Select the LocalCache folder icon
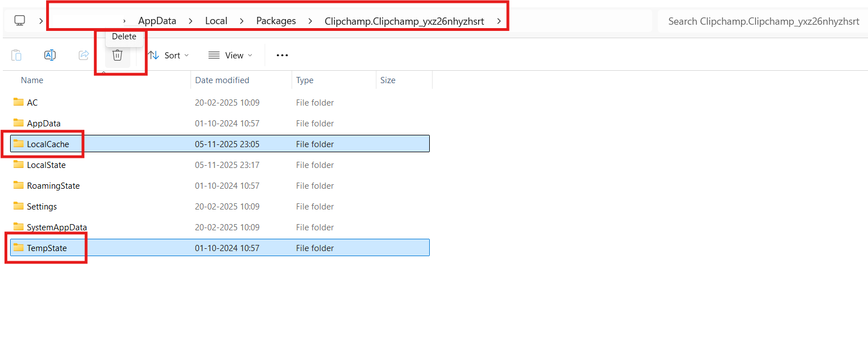The width and height of the screenshot is (868, 364). pos(19,144)
